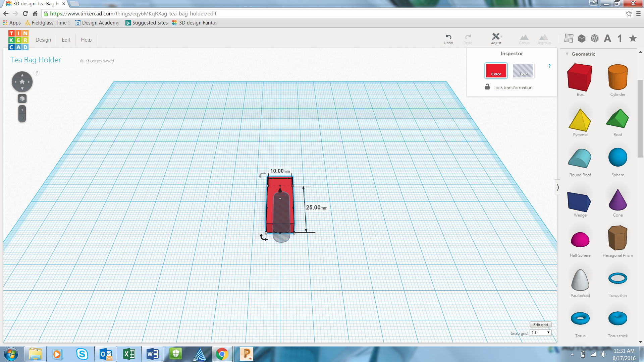The width and height of the screenshot is (644, 362).
Task: Open the Edit menu
Action: coord(66,40)
